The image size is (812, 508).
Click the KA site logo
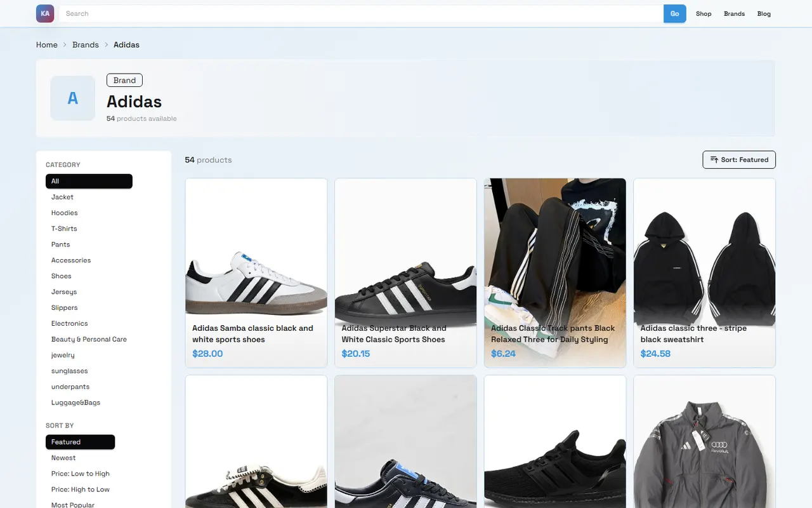pyautogui.click(x=45, y=13)
